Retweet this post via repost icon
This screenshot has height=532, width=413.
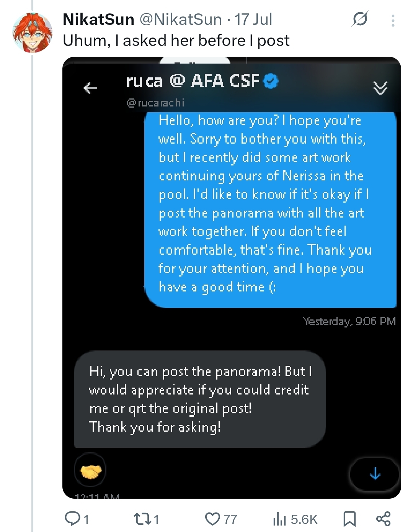(146, 519)
